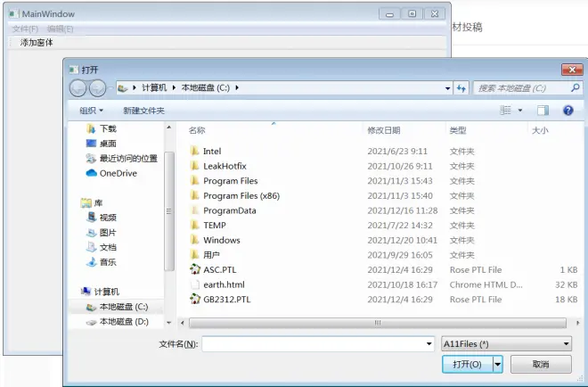Viewport: 588px width, 387px height.
Task: Select 最近访问的位置 in sidebar
Action: [121, 159]
